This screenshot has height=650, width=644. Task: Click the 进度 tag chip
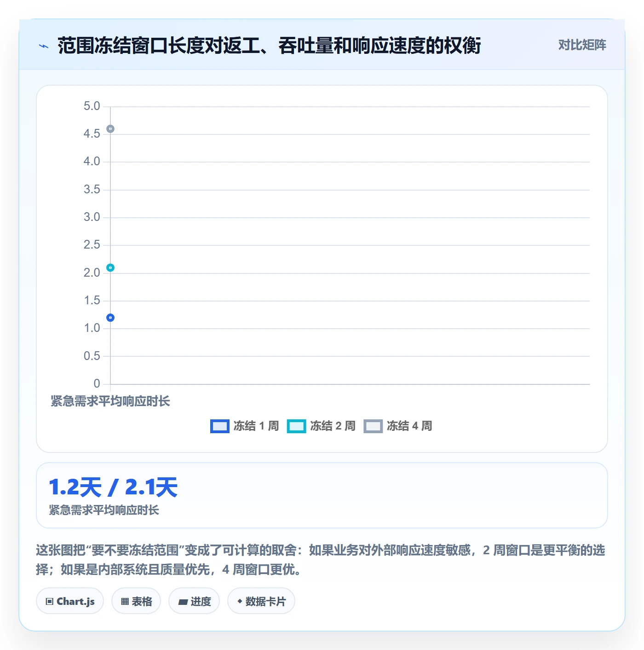pyautogui.click(x=194, y=601)
